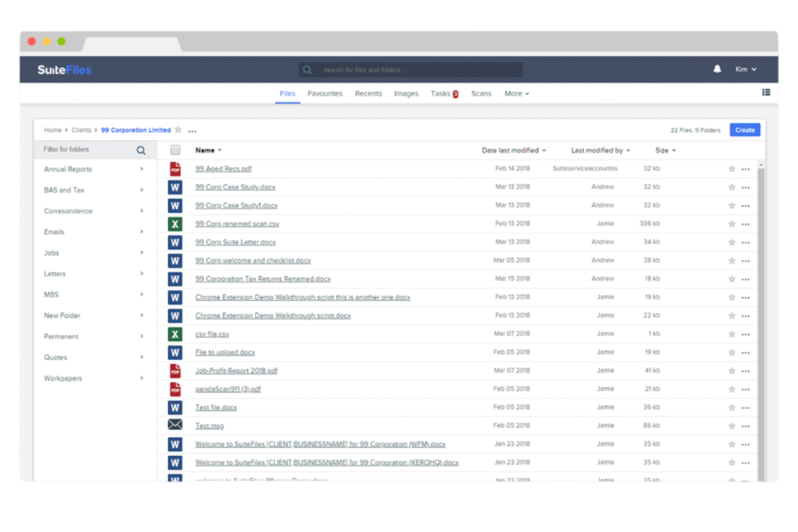The height and width of the screenshot is (532, 798).
Task: Click Excel icon for csv file.csv
Action: tap(175, 334)
